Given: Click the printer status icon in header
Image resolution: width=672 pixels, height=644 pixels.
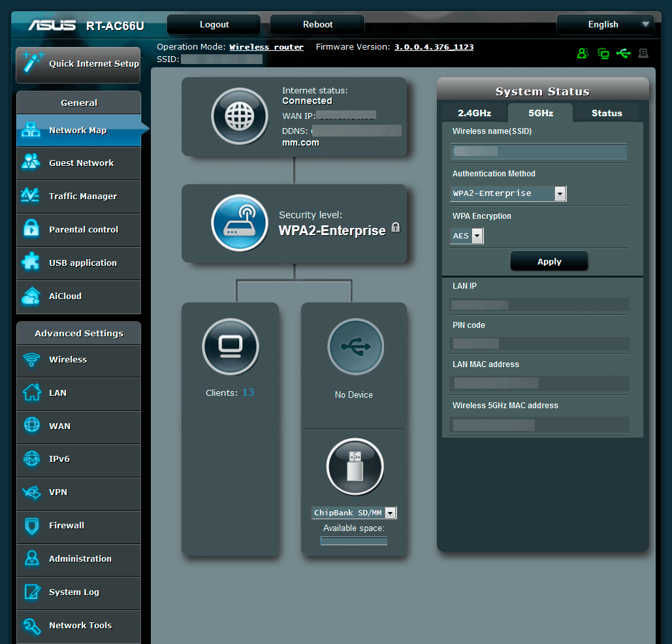Looking at the screenshot, I should coord(643,54).
